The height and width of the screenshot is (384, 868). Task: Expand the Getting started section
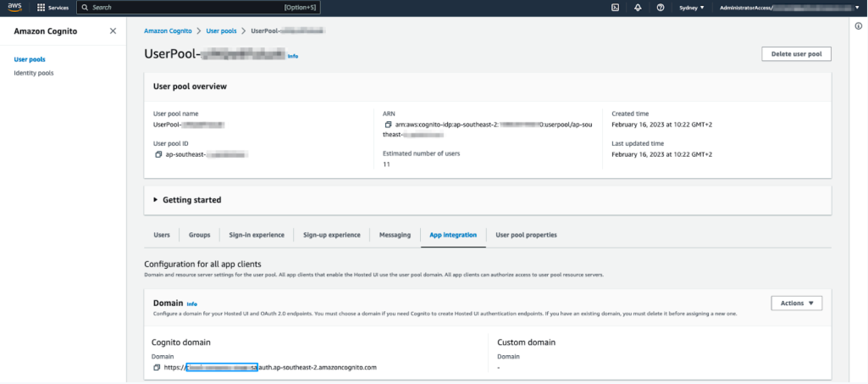[x=187, y=200]
